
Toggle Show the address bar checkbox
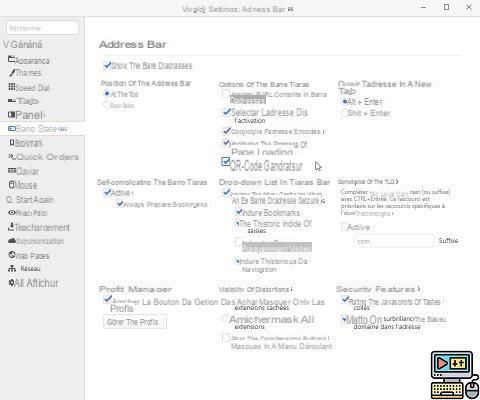107,65
